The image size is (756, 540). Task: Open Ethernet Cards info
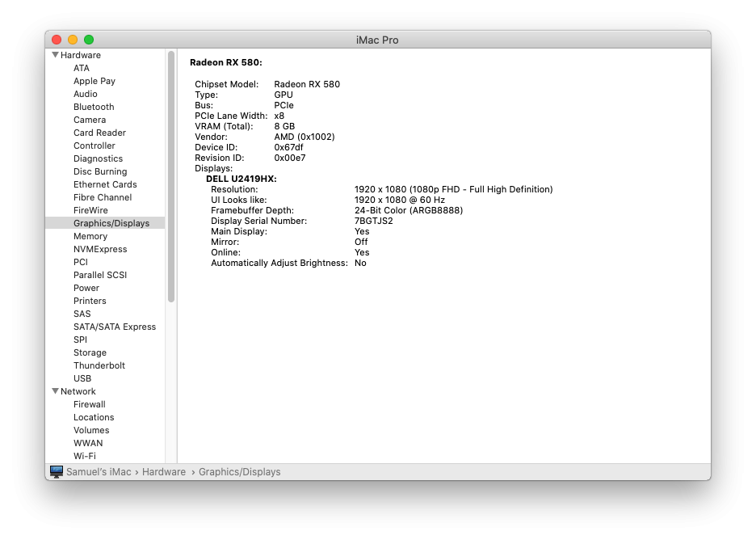coord(105,184)
